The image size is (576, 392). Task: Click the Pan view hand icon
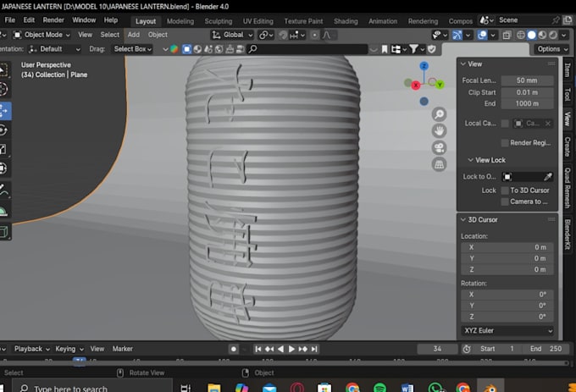click(439, 131)
